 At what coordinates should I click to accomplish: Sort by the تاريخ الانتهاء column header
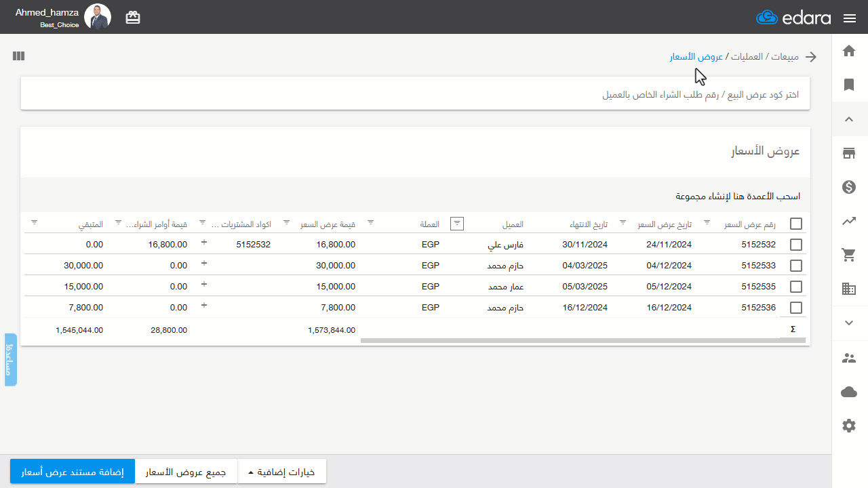pos(588,224)
